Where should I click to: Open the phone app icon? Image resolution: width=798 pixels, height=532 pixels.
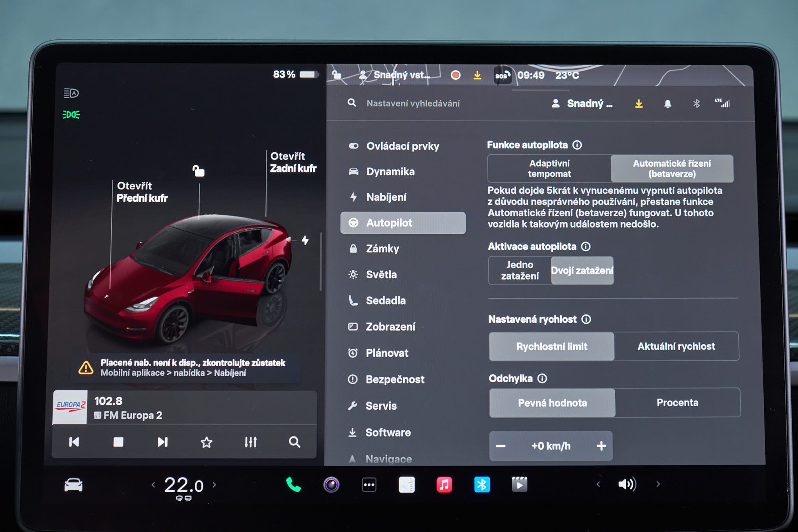point(293,484)
